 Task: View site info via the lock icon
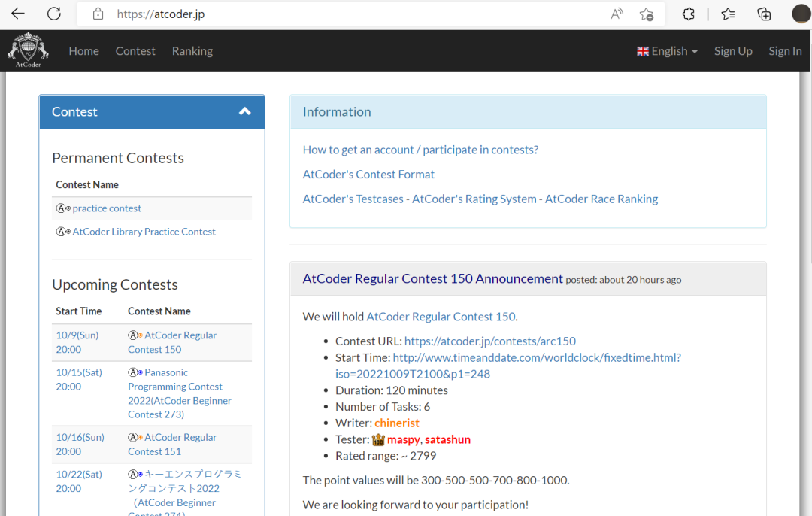click(98, 14)
